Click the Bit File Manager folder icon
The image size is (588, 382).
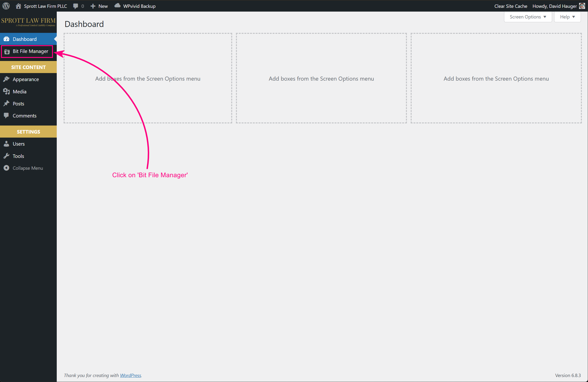(x=7, y=51)
